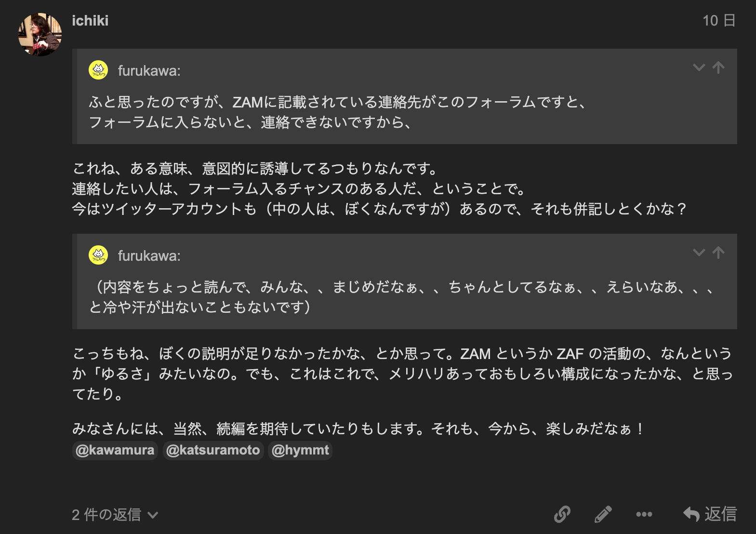Copy post link with chain icon
Image resolution: width=756 pixels, height=534 pixels.
click(x=562, y=514)
